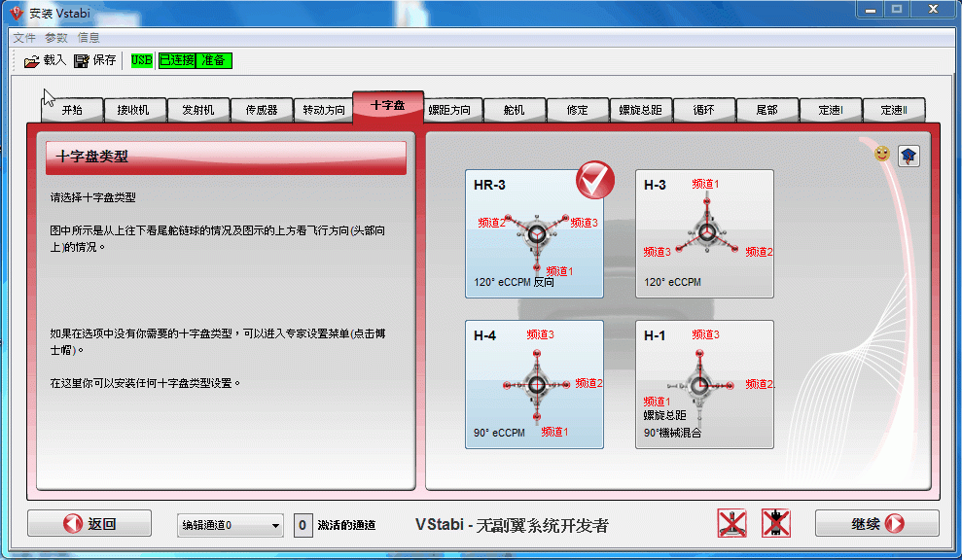Image resolution: width=962 pixels, height=560 pixels.
Task: Pick the H-4 90° eCCPM swashplate option
Action: click(x=534, y=384)
